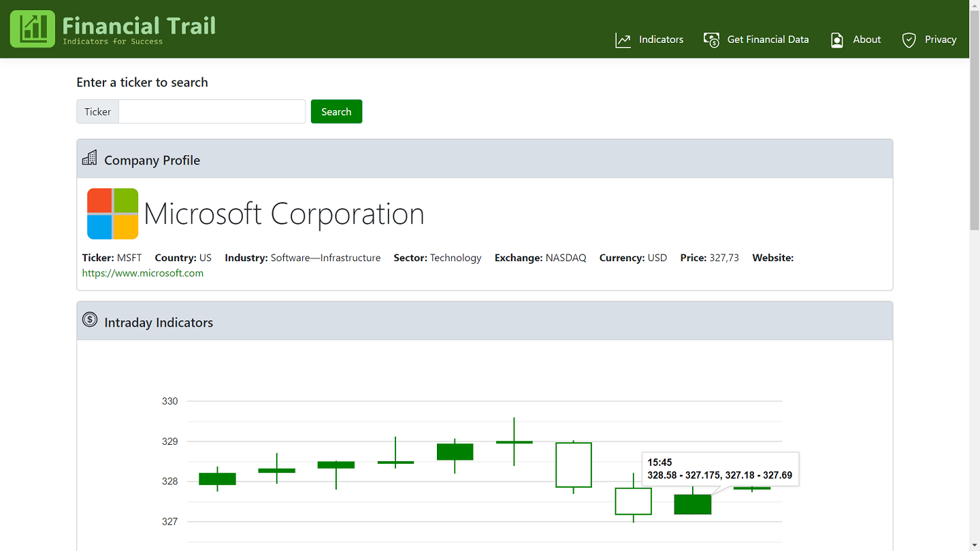Click inside the Ticker input field
The height and width of the screenshot is (551, 980).
211,111
